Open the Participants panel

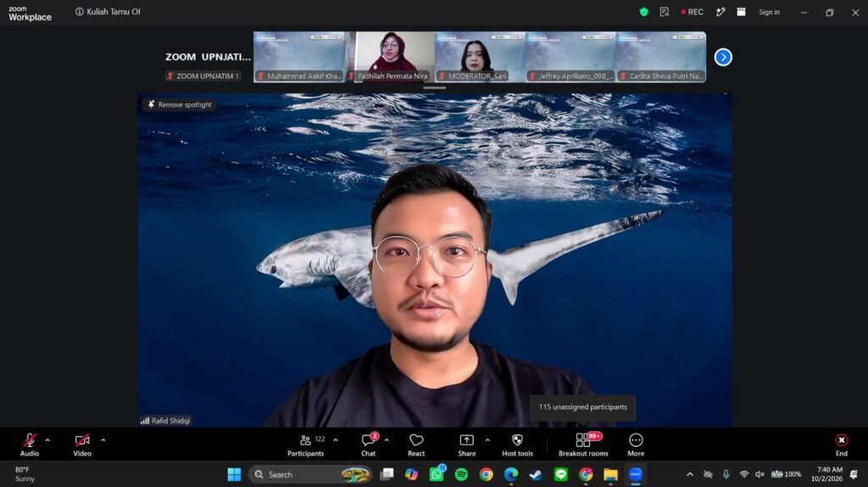click(305, 445)
